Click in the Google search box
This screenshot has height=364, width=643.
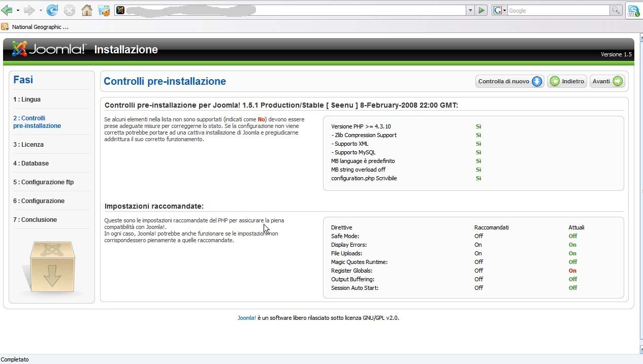[559, 10]
